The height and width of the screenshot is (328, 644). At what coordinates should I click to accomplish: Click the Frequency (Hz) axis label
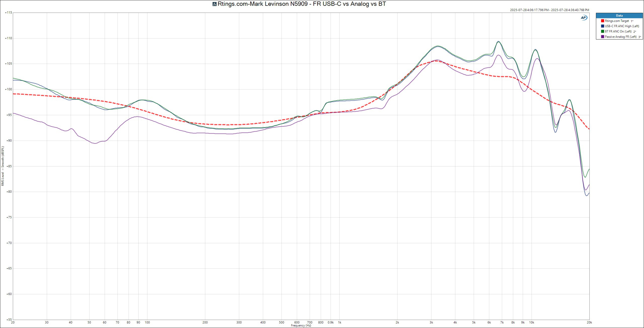pyautogui.click(x=301, y=325)
